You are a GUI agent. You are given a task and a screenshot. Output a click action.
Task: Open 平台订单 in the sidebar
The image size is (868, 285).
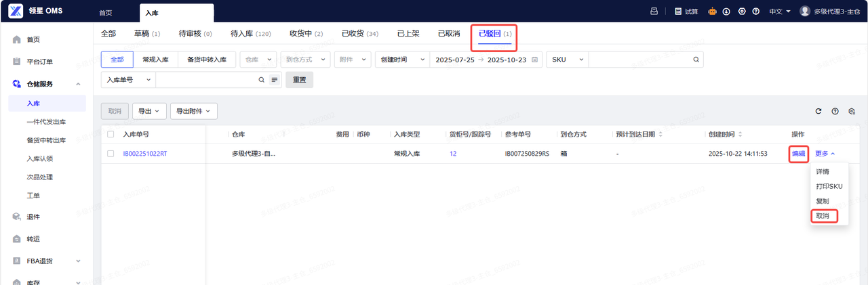(39, 62)
